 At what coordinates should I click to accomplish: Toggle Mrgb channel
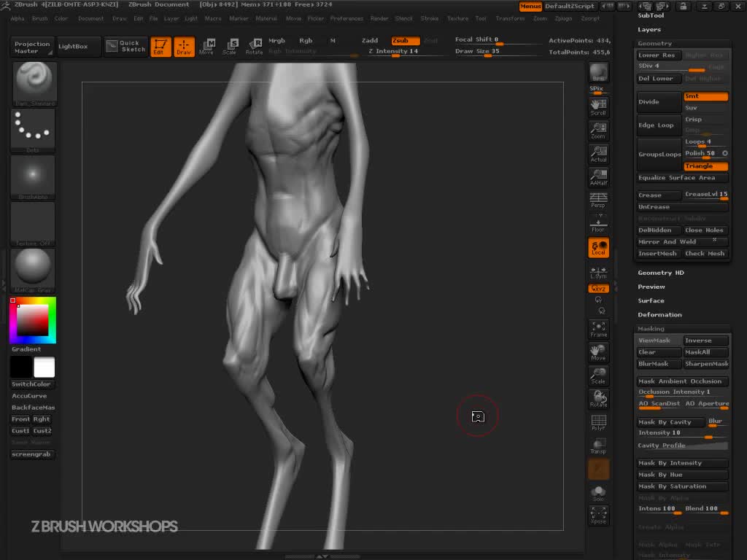pos(276,41)
